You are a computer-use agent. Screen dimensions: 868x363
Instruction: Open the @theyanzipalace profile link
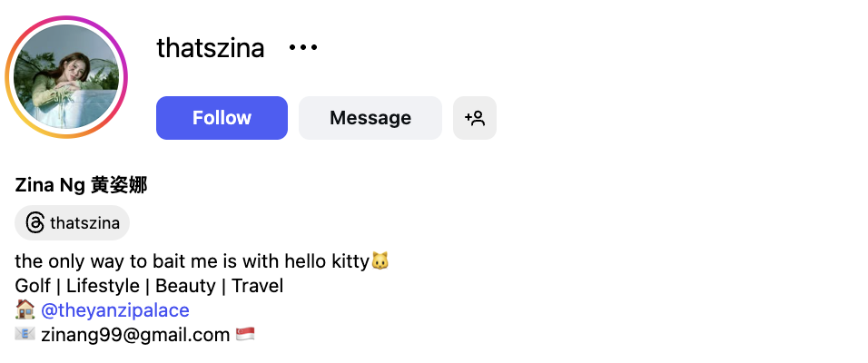click(115, 310)
